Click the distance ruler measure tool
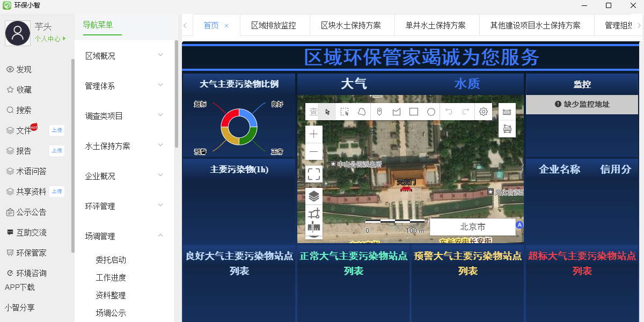Screen dimensions: 644x322 [x=507, y=112]
